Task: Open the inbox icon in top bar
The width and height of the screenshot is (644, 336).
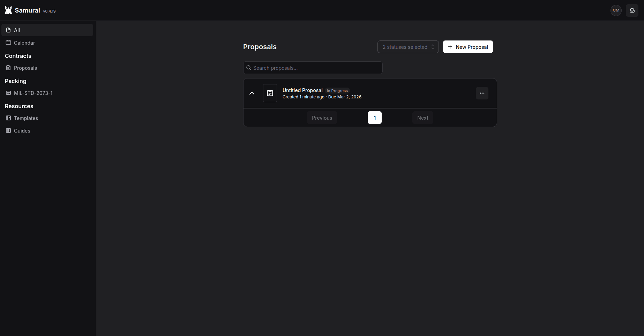Action: (632, 10)
